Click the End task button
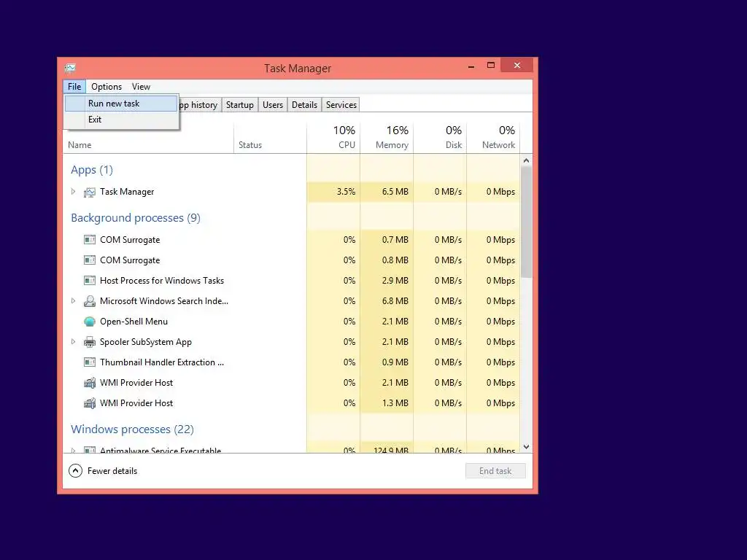The width and height of the screenshot is (747, 560). point(495,471)
